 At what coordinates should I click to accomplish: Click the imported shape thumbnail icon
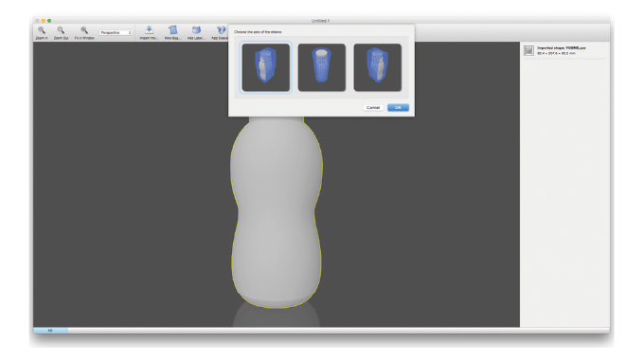coord(528,50)
